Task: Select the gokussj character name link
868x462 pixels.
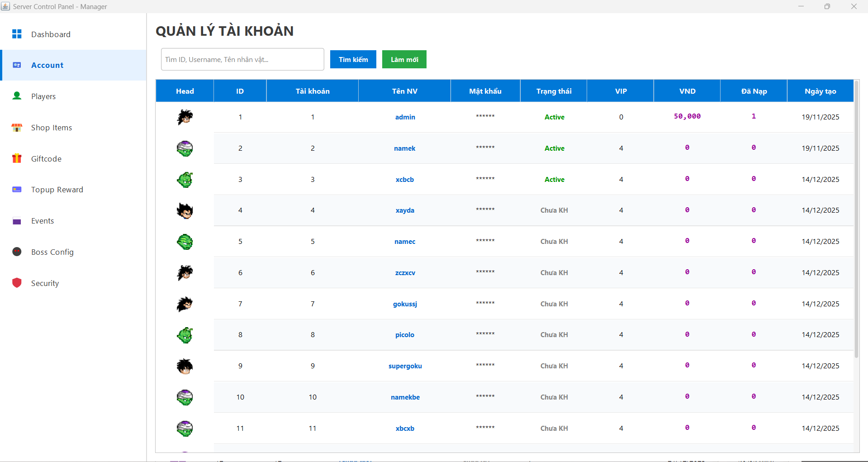Action: 405,304
